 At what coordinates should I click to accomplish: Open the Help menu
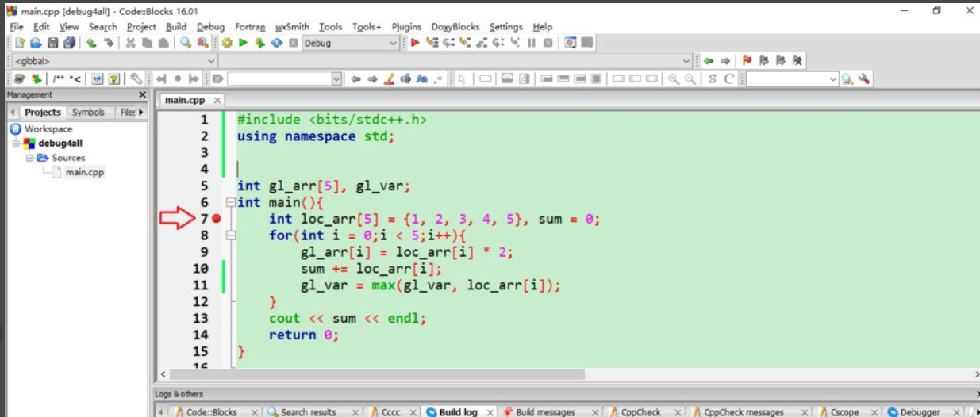[x=543, y=26]
